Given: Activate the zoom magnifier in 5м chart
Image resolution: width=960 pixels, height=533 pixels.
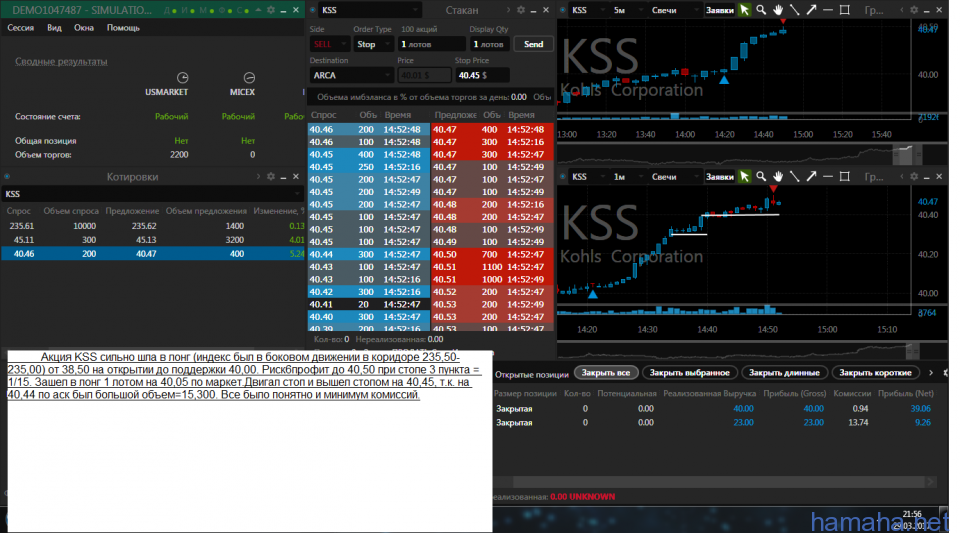Looking at the screenshot, I should [x=760, y=10].
